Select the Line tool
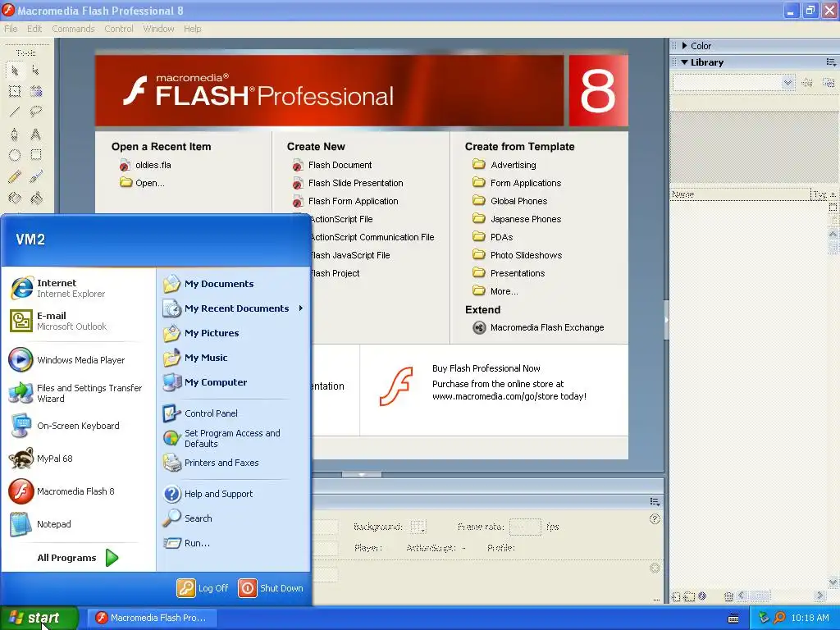The height and width of the screenshot is (630, 840). pyautogui.click(x=15, y=112)
